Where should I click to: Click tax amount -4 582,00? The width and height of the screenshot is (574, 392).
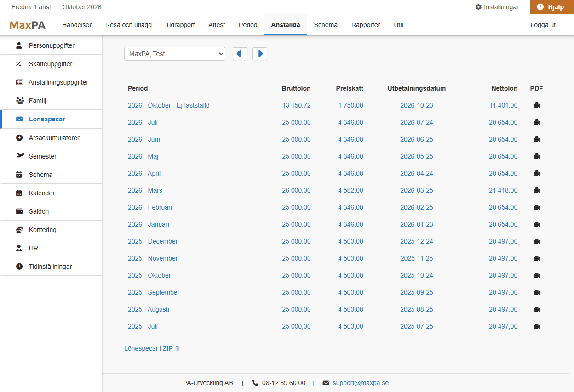[350, 190]
